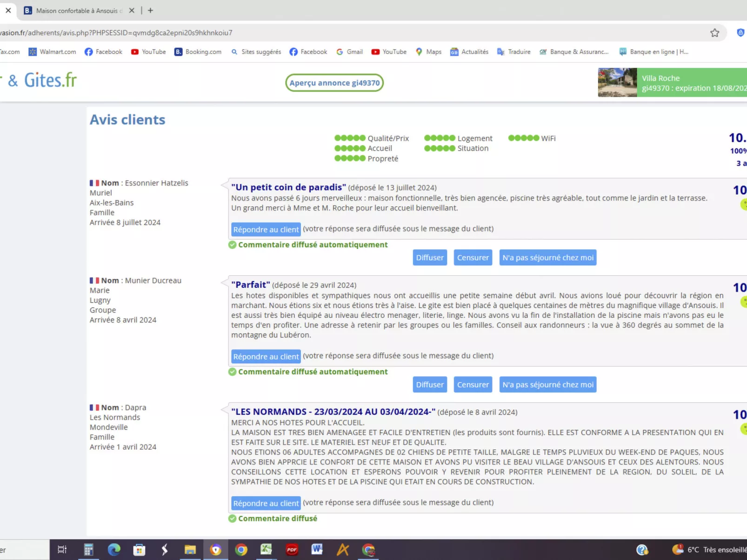Open Word from the taskbar
The image size is (747, 560).
[x=317, y=550]
